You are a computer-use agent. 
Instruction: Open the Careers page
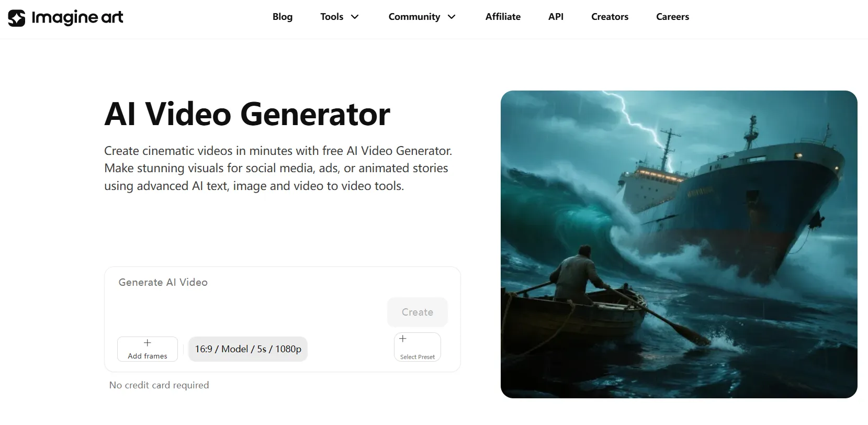coord(672,17)
